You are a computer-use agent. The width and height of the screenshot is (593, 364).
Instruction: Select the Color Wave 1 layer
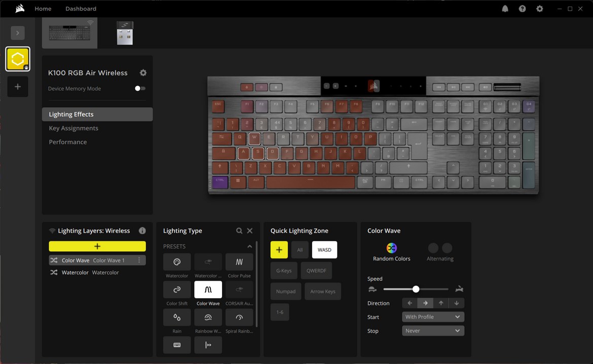point(97,260)
